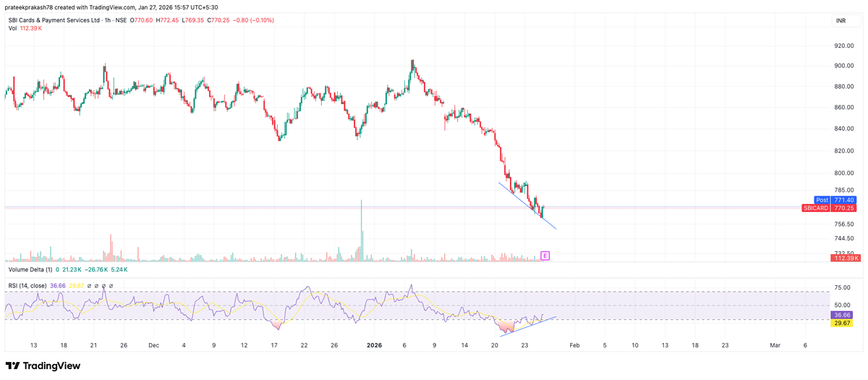Click the 785.00 price axis label
Screen dimensions: 868x380
(x=843, y=190)
